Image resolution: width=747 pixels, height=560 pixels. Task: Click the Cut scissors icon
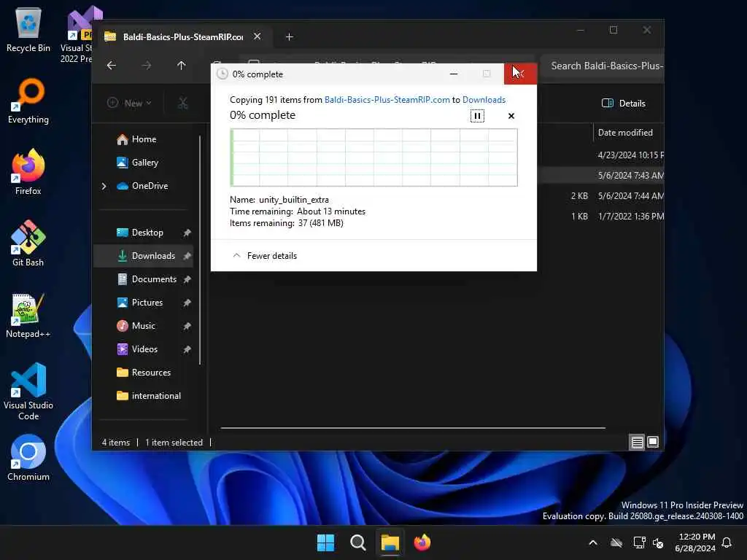pos(183,103)
